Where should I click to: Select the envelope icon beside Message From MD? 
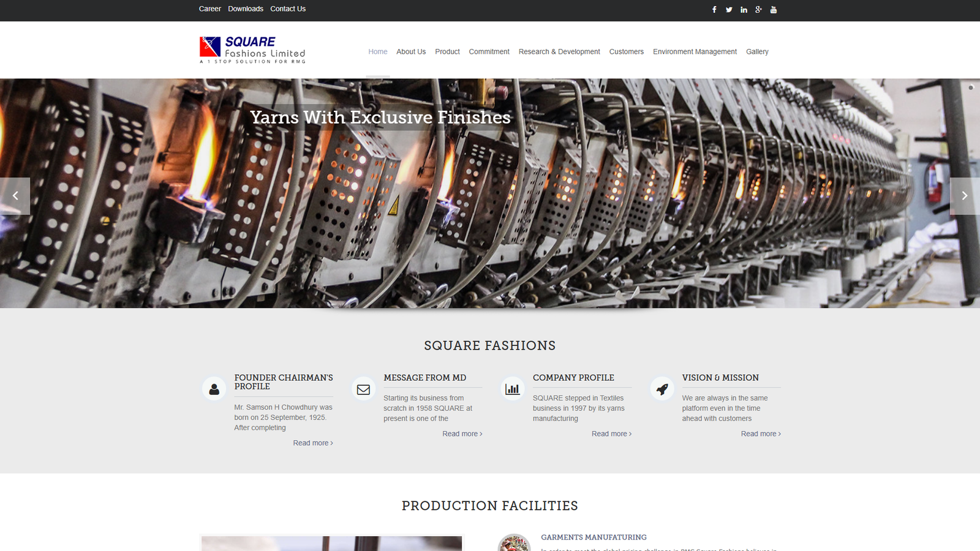(363, 388)
